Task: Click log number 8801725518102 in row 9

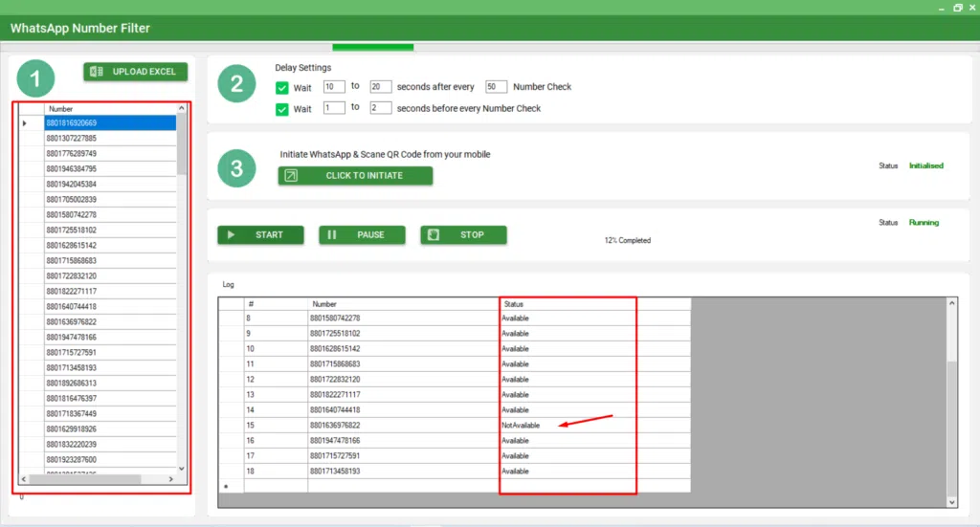Action: [335, 334]
